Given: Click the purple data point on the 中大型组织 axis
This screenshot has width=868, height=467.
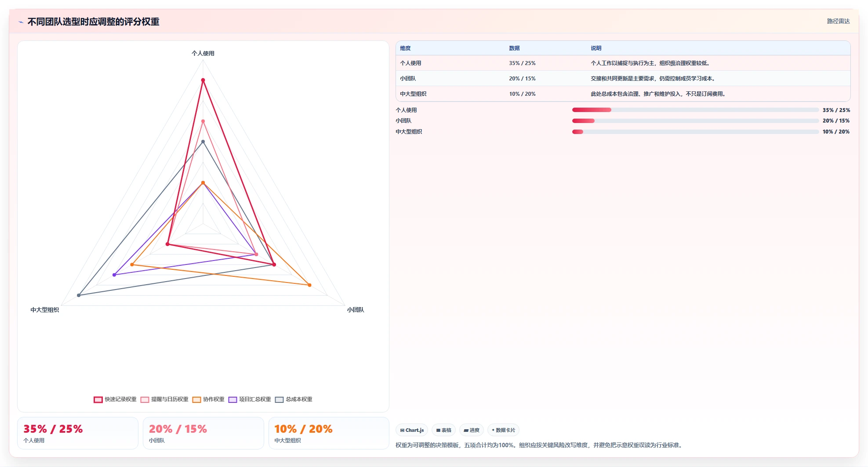Looking at the screenshot, I should (x=114, y=275).
